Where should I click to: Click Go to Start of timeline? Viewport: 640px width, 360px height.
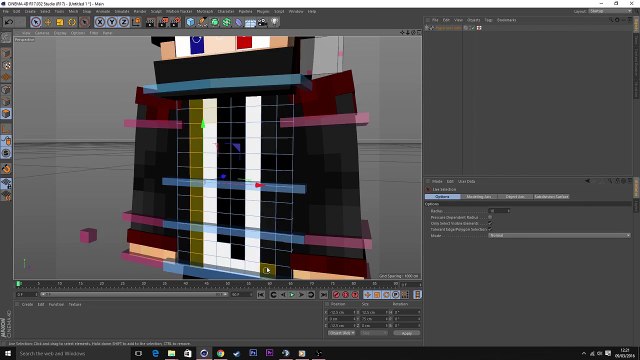pyautogui.click(x=261, y=295)
